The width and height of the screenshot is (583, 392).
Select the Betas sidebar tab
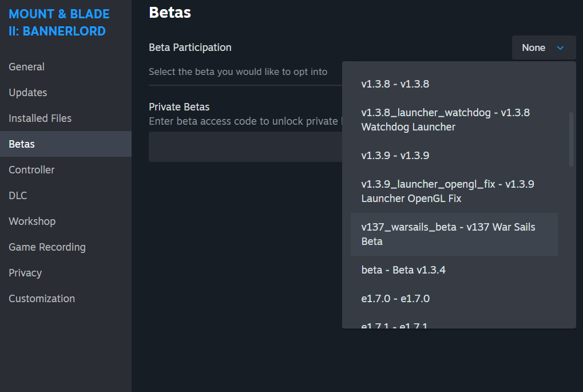click(x=22, y=144)
